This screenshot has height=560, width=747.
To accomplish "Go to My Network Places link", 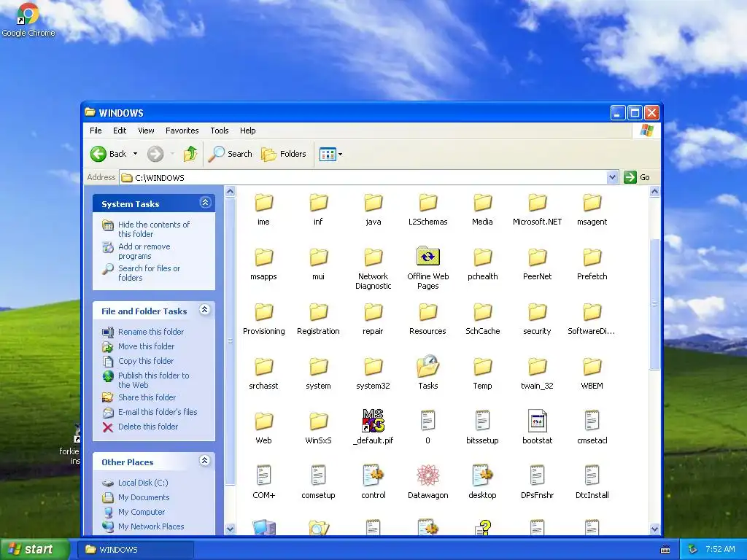I will [151, 526].
